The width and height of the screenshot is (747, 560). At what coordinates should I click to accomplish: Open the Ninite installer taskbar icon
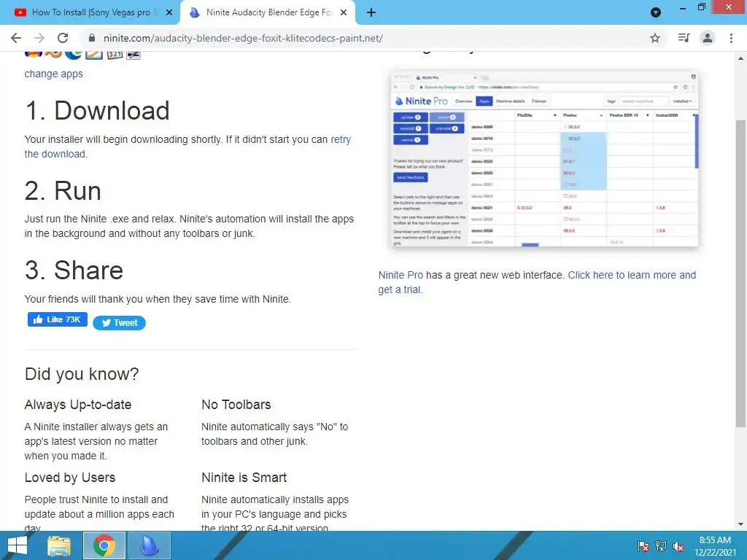coord(149,545)
